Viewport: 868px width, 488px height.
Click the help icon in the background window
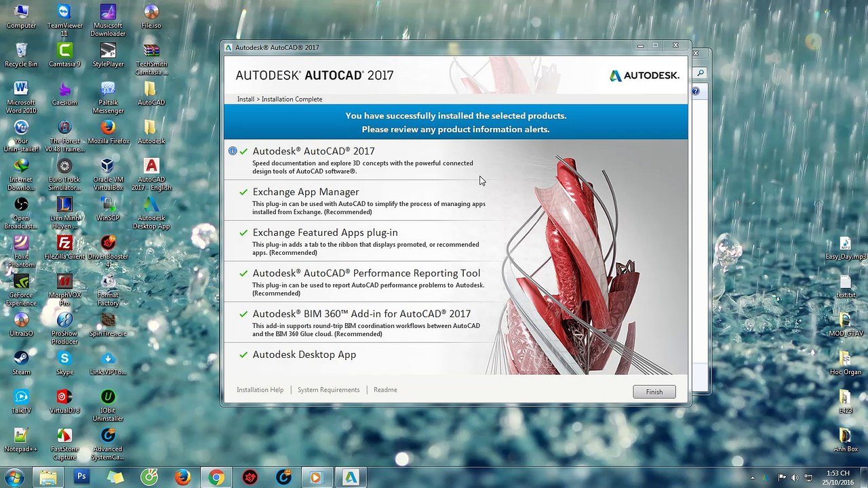[696, 91]
